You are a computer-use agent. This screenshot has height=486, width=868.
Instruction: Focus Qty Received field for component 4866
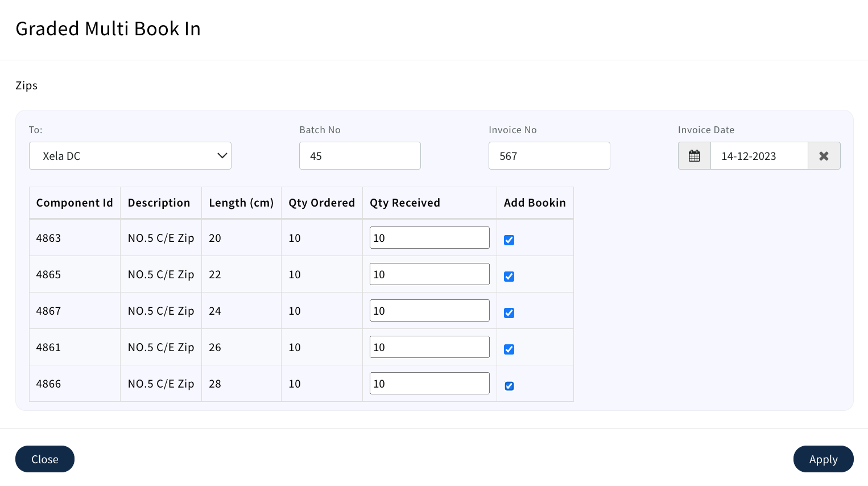pyautogui.click(x=429, y=384)
